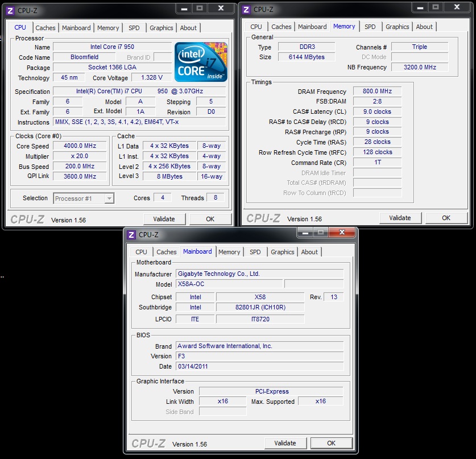476x459 pixels.
Task: Minimize the CPU tab window
Action: [184, 9]
